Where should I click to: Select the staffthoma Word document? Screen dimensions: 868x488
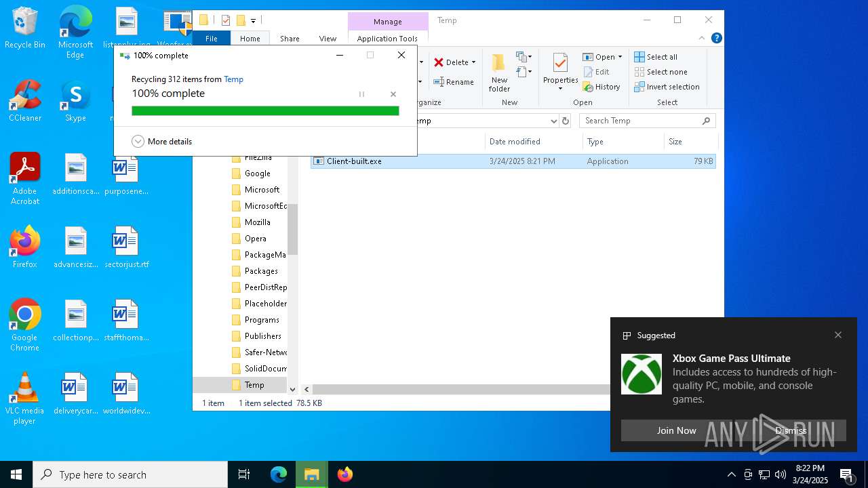pyautogui.click(x=126, y=321)
